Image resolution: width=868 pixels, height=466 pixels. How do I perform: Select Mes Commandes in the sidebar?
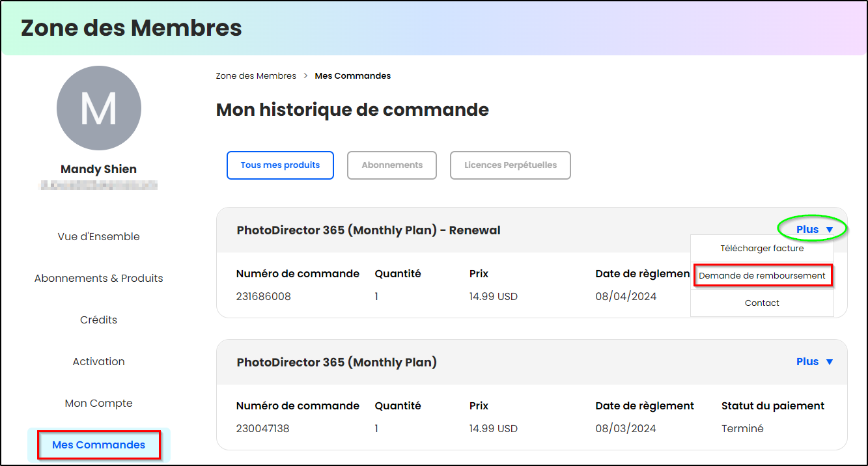pyautogui.click(x=99, y=445)
